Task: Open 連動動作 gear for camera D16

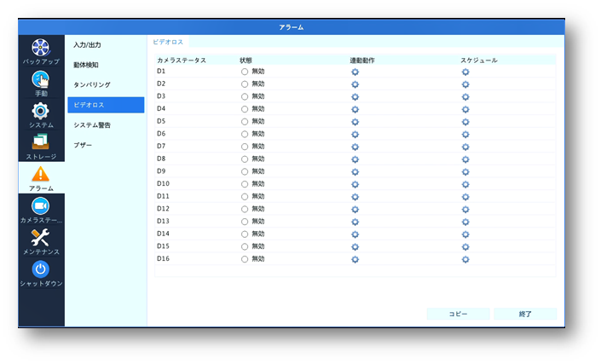Action: coord(355,259)
